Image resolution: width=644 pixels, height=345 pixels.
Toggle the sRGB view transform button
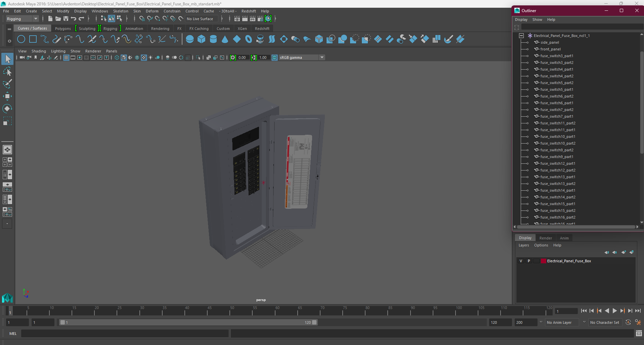[274, 58]
